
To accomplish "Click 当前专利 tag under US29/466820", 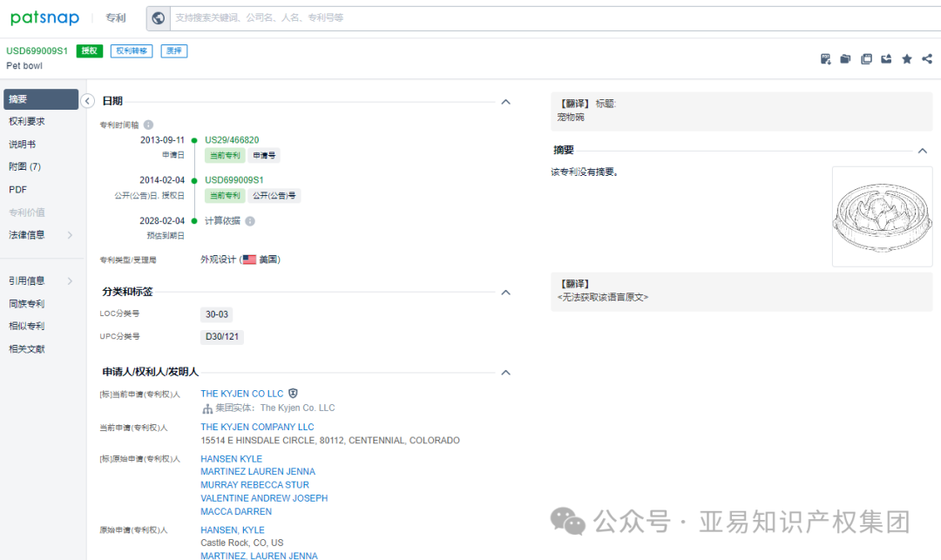I will point(225,155).
